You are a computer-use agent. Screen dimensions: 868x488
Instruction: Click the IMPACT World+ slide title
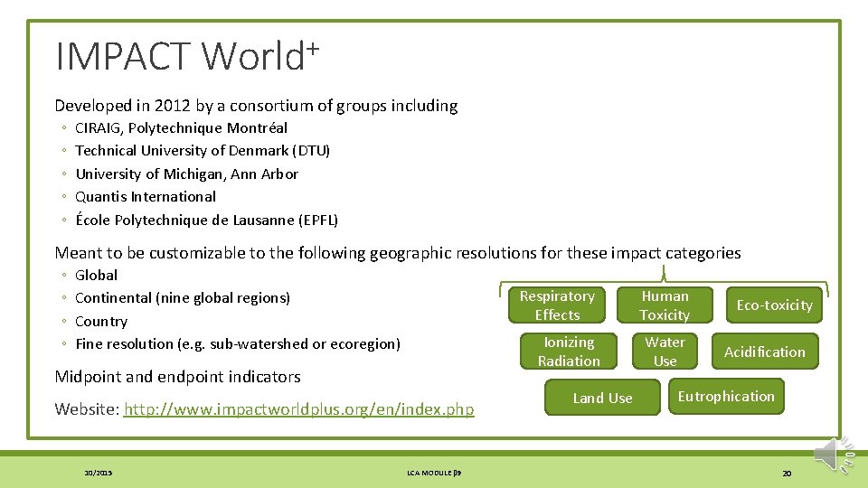[187, 55]
